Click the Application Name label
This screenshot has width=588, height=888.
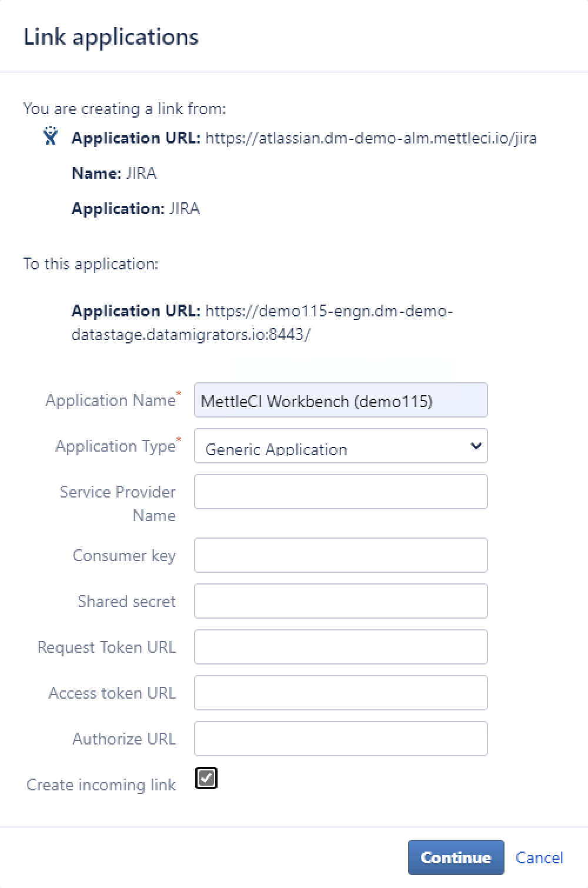[x=111, y=400]
